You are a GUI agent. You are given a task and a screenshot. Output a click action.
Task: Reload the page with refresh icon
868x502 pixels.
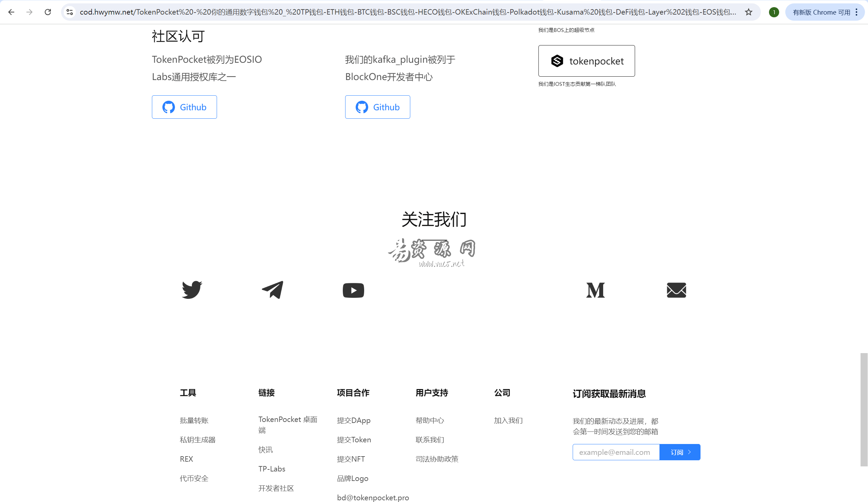[x=48, y=12]
